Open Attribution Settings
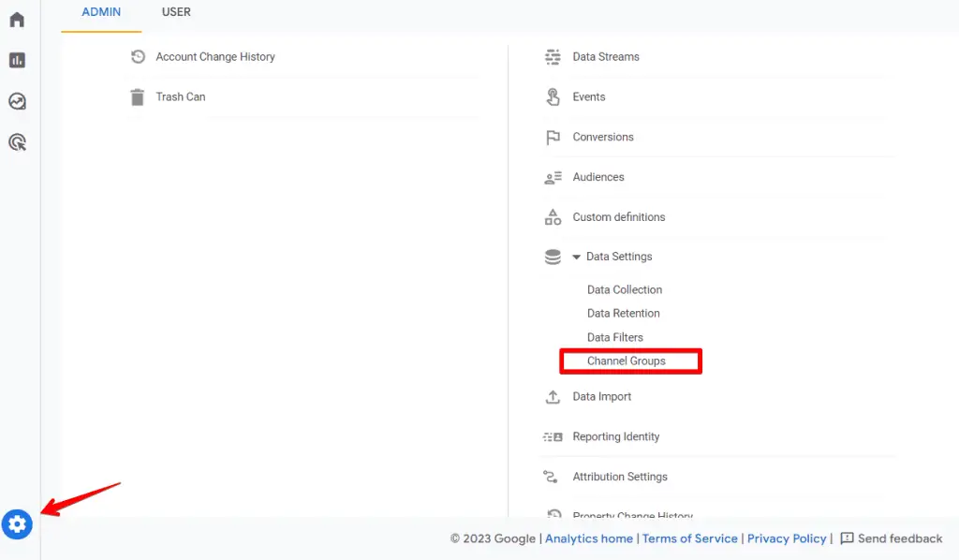This screenshot has width=959, height=560. click(620, 476)
